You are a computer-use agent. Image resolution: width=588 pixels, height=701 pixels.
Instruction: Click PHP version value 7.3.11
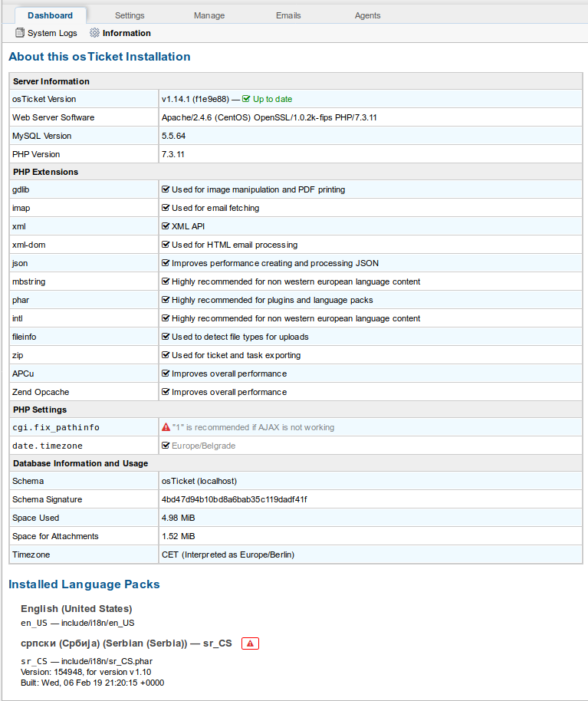click(173, 154)
